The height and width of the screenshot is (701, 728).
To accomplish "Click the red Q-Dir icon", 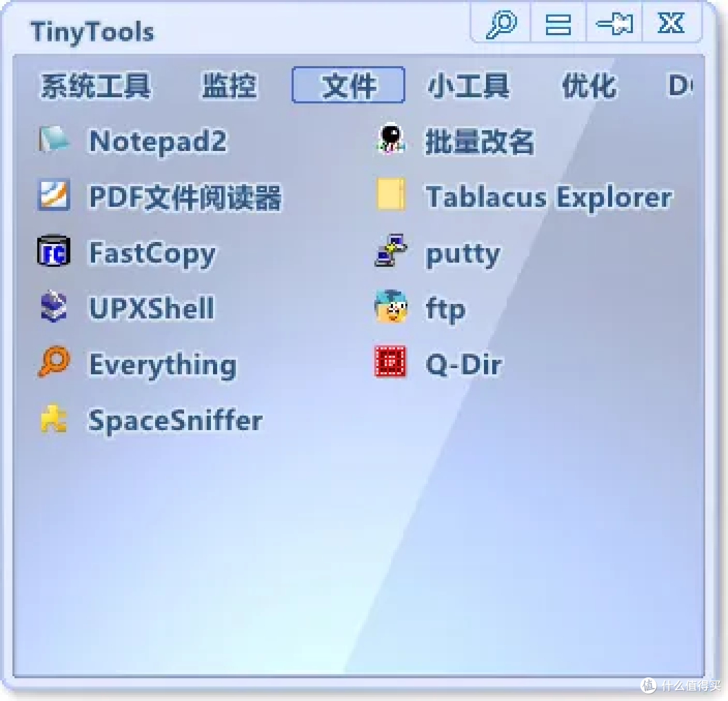I will (x=390, y=362).
